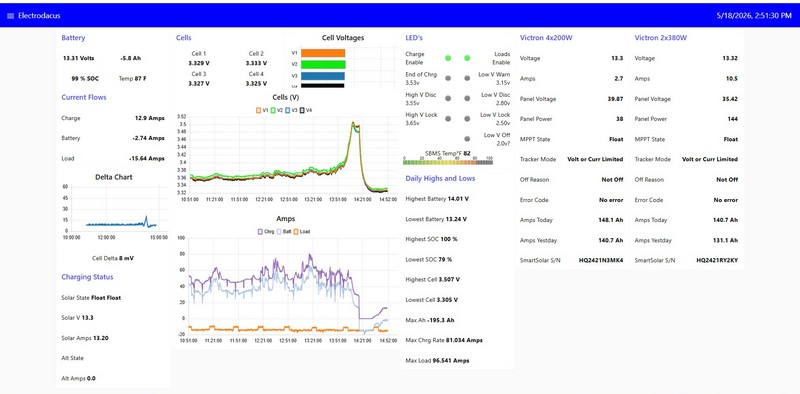Click the blue V3 bar in Cell Voltages
The height and width of the screenshot is (394, 800).
coord(323,76)
